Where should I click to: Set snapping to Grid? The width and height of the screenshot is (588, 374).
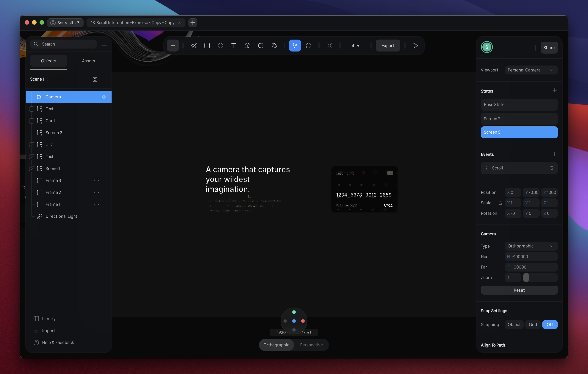(533, 324)
